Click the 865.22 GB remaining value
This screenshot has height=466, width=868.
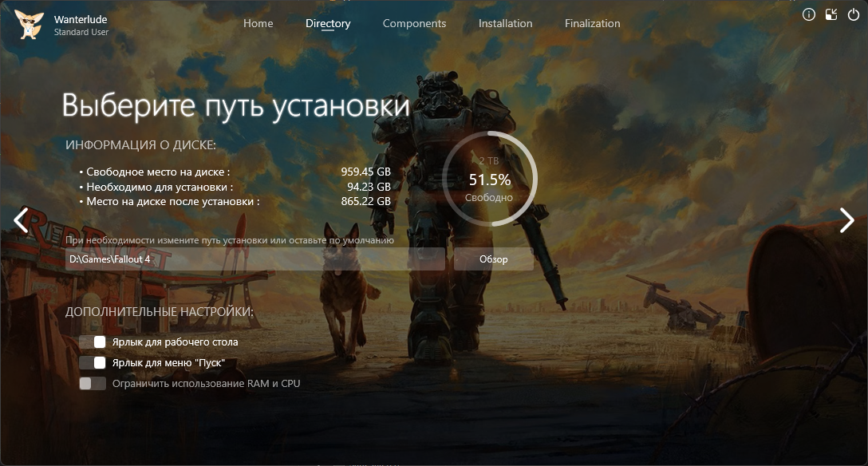coord(366,201)
